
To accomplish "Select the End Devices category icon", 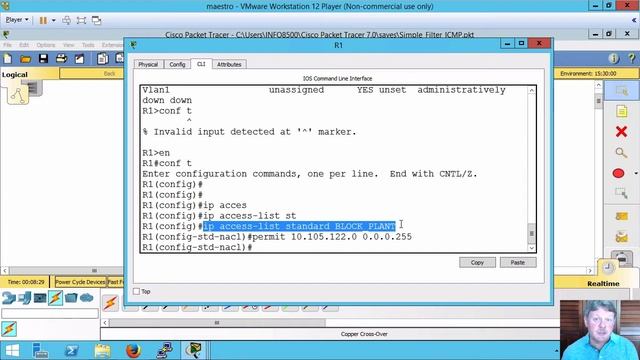I will pyautogui.click(x=24, y=298).
